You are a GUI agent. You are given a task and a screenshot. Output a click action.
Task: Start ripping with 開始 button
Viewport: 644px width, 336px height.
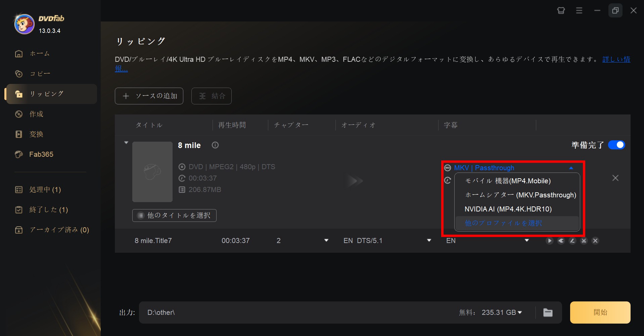600,313
